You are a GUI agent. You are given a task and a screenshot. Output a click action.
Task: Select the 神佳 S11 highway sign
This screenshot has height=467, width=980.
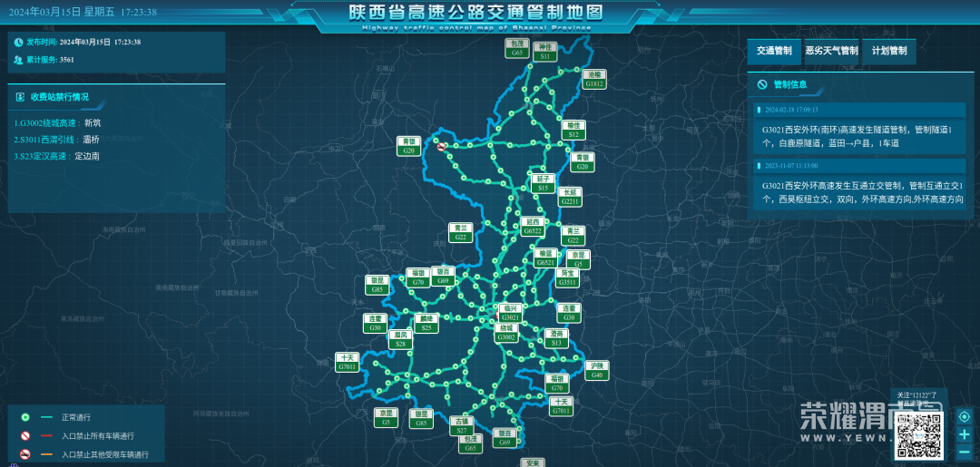click(x=544, y=51)
